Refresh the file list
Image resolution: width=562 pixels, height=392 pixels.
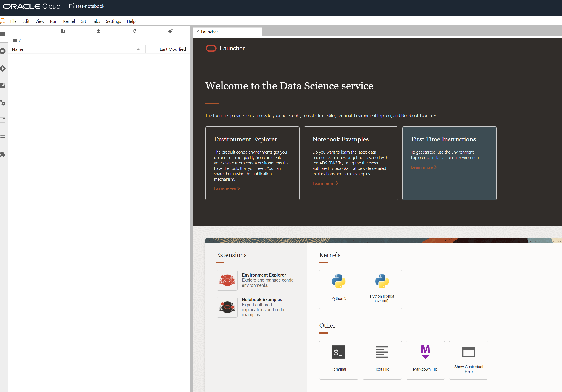(135, 31)
